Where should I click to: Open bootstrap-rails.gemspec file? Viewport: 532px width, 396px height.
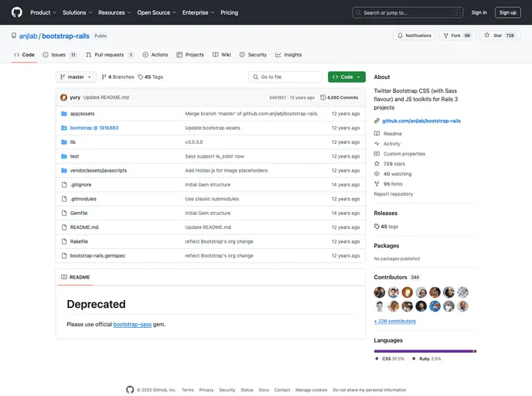point(97,255)
